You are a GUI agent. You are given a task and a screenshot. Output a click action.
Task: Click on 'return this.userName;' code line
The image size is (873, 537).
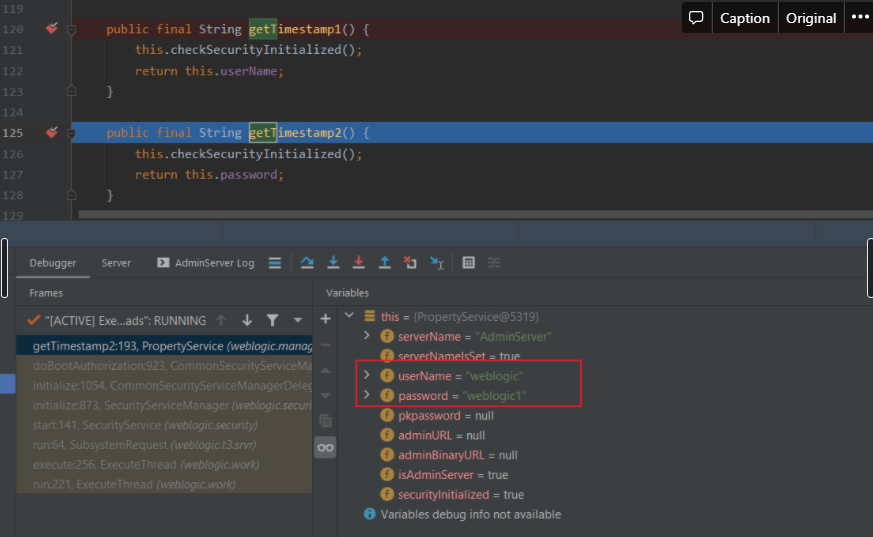point(209,71)
